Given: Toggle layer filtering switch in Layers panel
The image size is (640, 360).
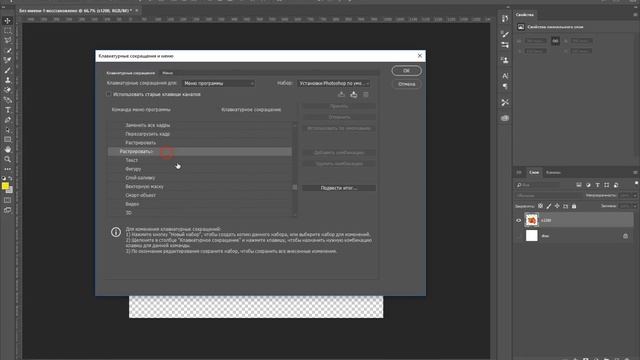Looking at the screenshot, I should pos(636,184).
